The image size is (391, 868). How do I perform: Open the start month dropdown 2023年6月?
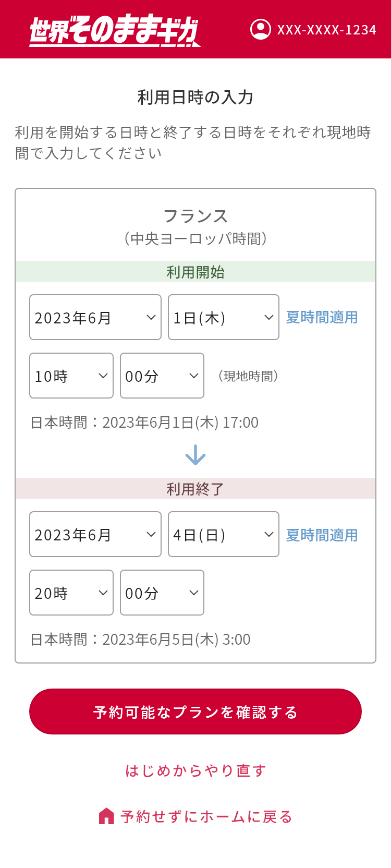[x=95, y=317]
